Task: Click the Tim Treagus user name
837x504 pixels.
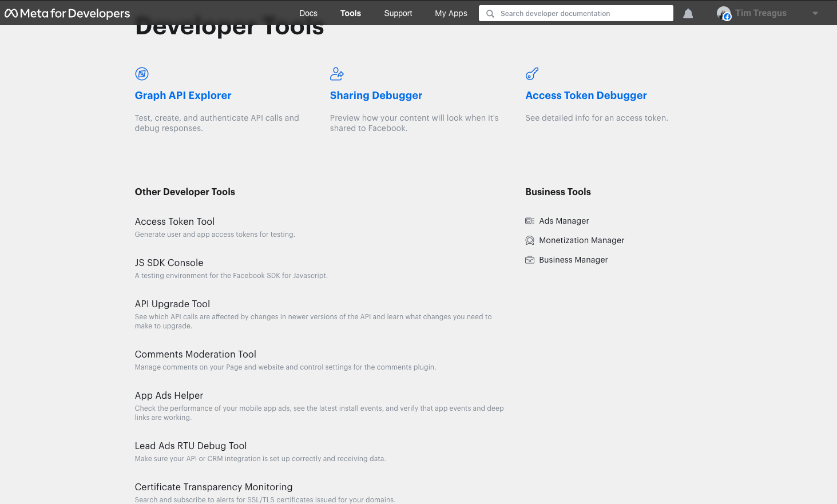Action: (x=761, y=13)
